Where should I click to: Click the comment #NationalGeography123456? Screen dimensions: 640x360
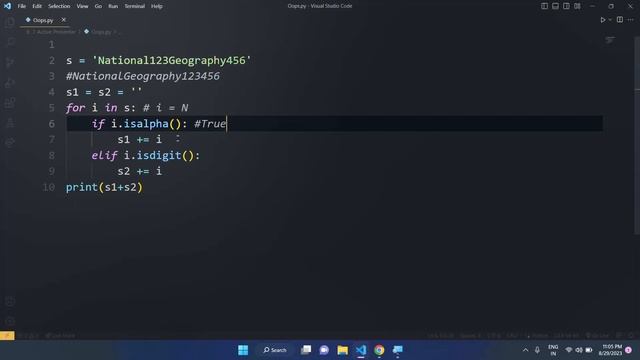[x=143, y=76]
